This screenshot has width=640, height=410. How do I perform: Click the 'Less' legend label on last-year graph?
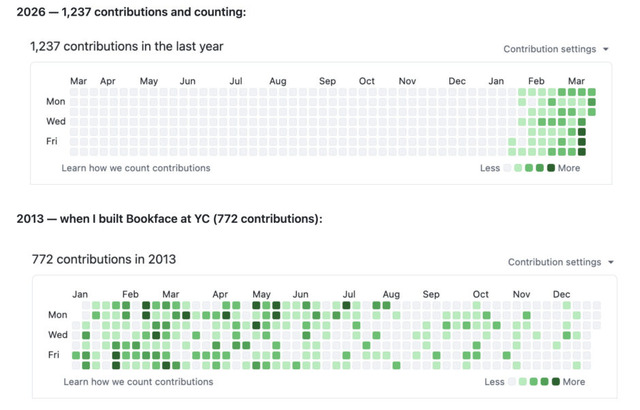(x=489, y=168)
